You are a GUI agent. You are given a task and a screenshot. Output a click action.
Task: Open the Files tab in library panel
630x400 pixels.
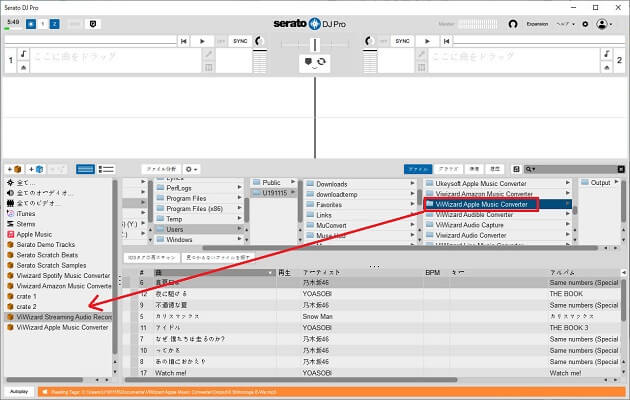(x=418, y=169)
